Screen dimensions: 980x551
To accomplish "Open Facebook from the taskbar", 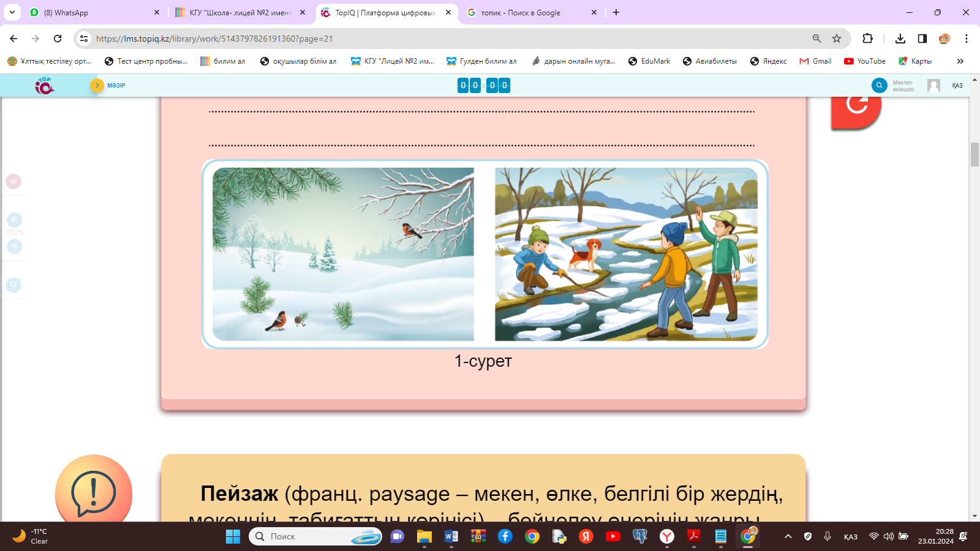I will pyautogui.click(x=505, y=536).
